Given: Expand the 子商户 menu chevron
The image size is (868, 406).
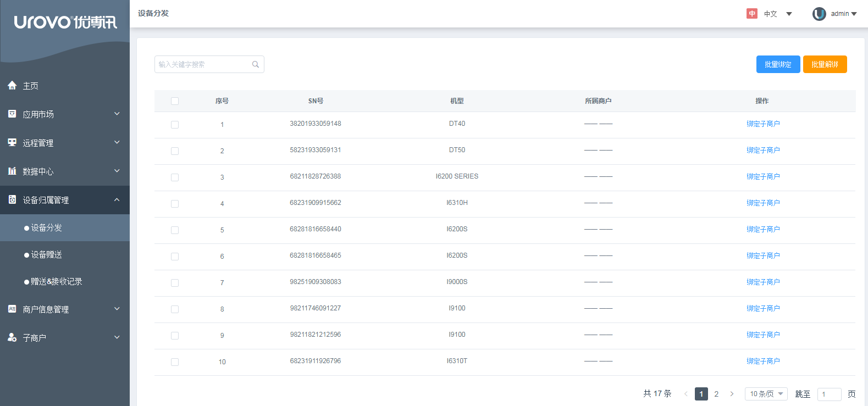Looking at the screenshot, I should click(x=117, y=337).
